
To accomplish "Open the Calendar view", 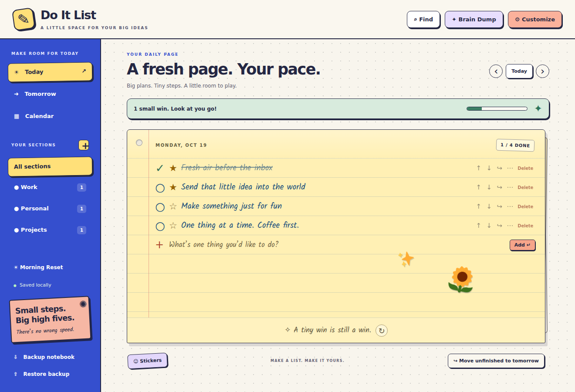I will tap(50, 116).
